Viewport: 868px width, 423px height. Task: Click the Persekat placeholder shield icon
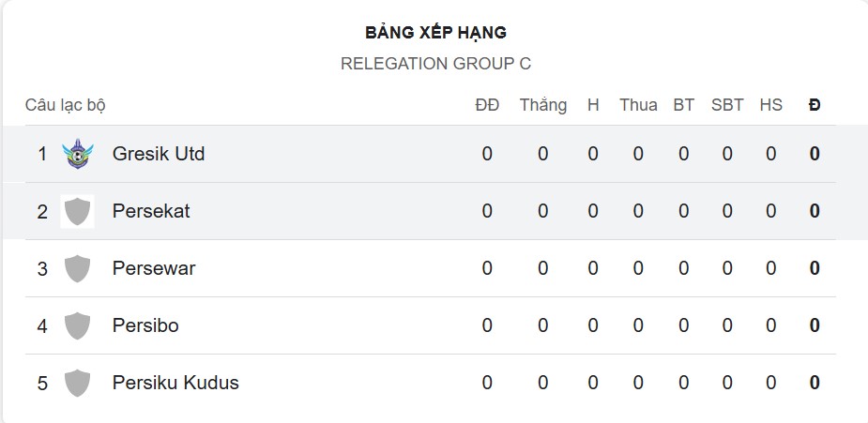(x=77, y=211)
